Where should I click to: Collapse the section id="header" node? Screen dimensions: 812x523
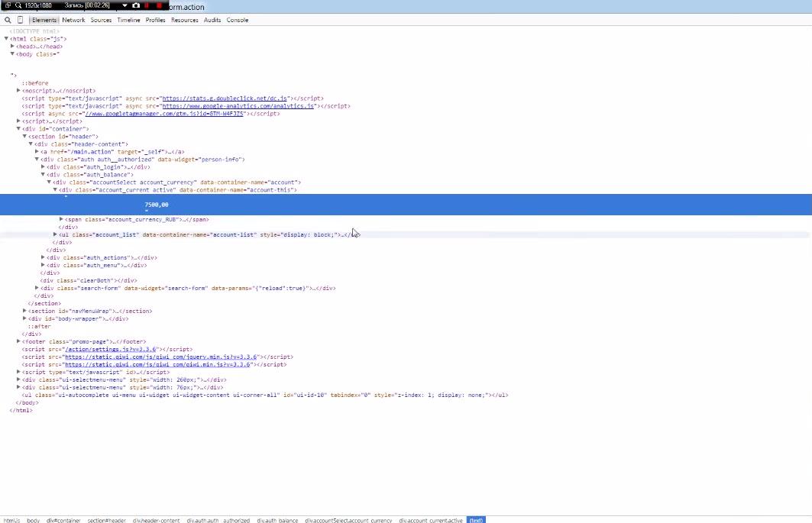coord(25,137)
